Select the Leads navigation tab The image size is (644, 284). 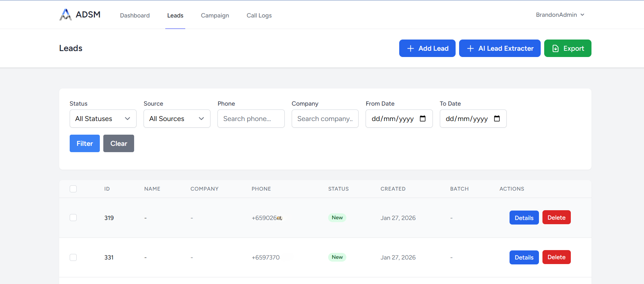[x=175, y=15]
